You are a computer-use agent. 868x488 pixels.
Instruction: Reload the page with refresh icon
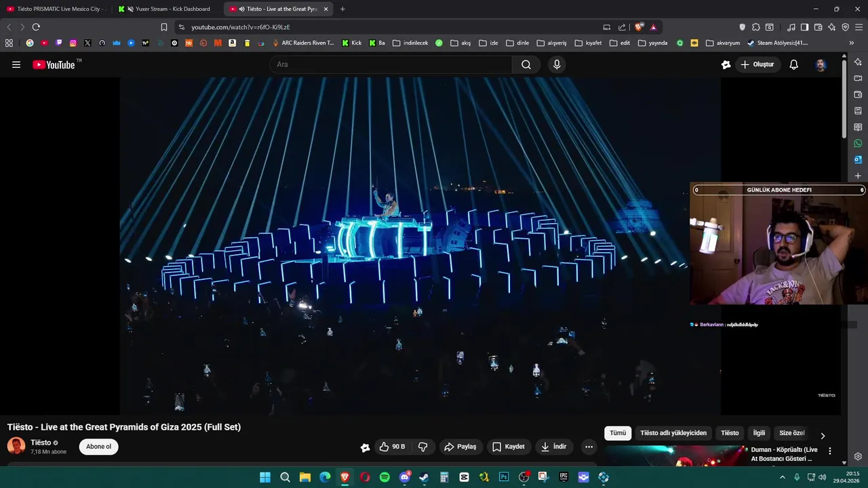36,27
